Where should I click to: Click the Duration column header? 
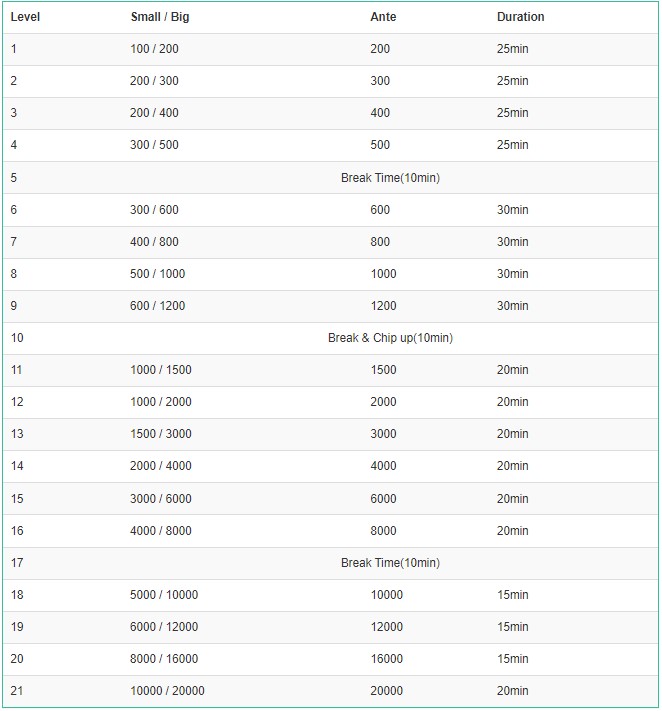(520, 17)
